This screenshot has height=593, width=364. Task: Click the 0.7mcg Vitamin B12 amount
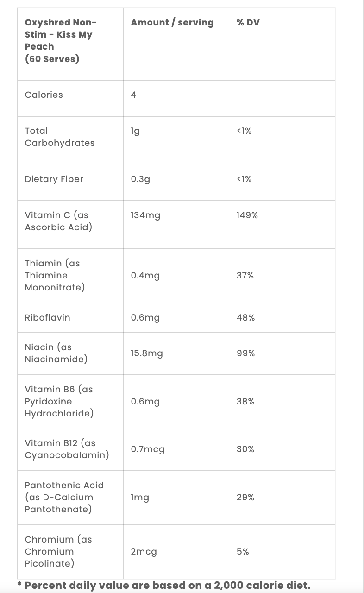pyautogui.click(x=148, y=449)
